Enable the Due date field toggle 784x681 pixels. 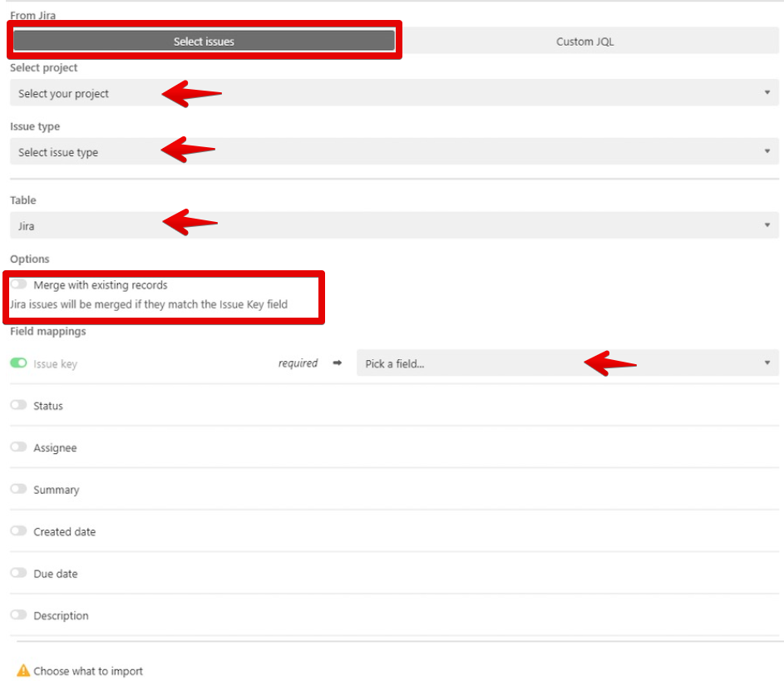(19, 573)
